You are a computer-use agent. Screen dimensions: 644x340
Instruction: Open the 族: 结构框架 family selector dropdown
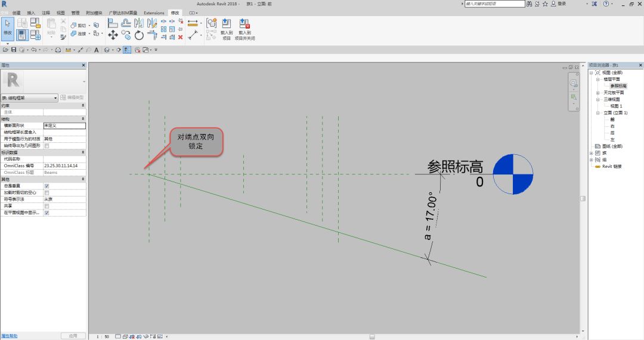[30, 98]
